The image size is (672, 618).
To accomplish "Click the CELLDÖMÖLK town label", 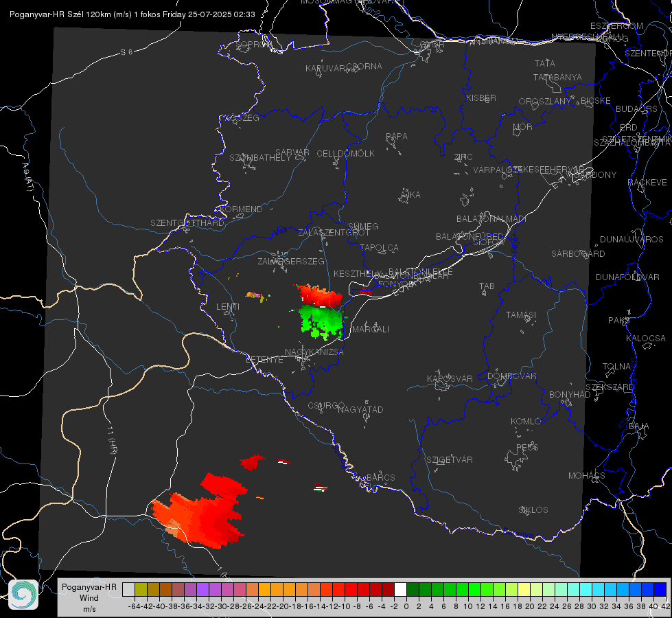I will [345, 154].
